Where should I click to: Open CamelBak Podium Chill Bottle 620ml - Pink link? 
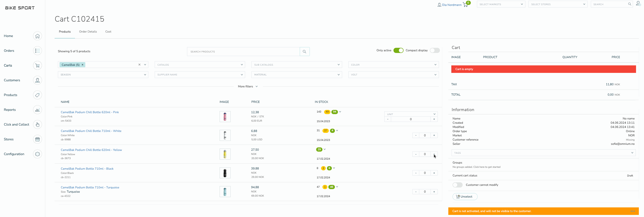(90, 112)
